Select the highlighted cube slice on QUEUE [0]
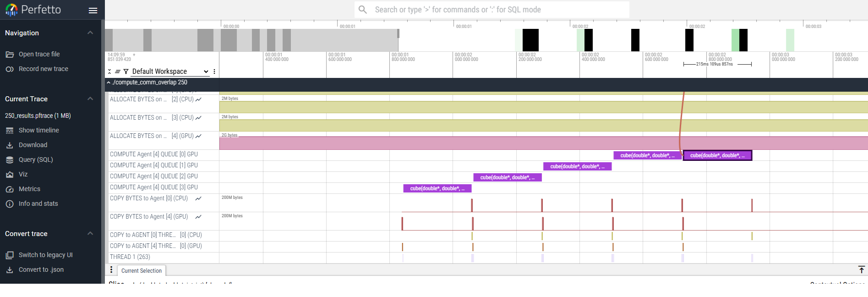 pos(717,155)
